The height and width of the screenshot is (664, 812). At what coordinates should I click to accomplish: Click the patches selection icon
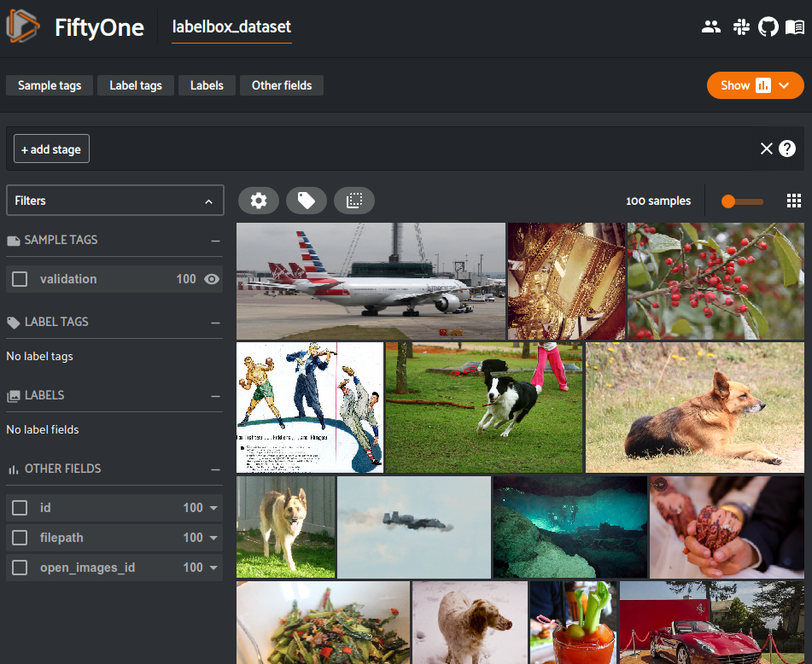pyautogui.click(x=354, y=201)
